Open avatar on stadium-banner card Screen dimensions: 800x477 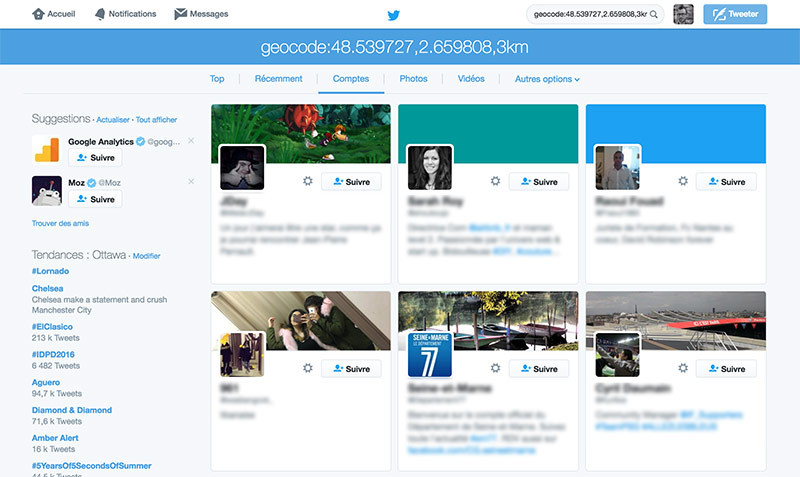(617, 355)
